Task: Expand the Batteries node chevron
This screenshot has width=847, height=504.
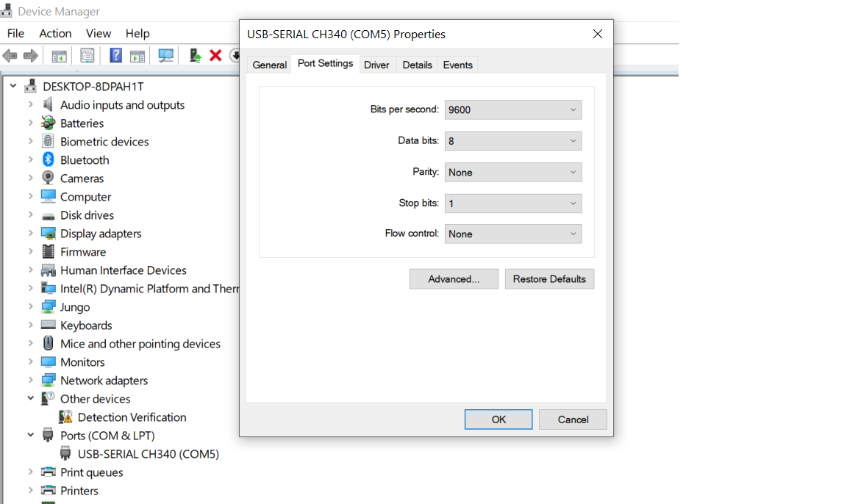Action: pos(31,123)
